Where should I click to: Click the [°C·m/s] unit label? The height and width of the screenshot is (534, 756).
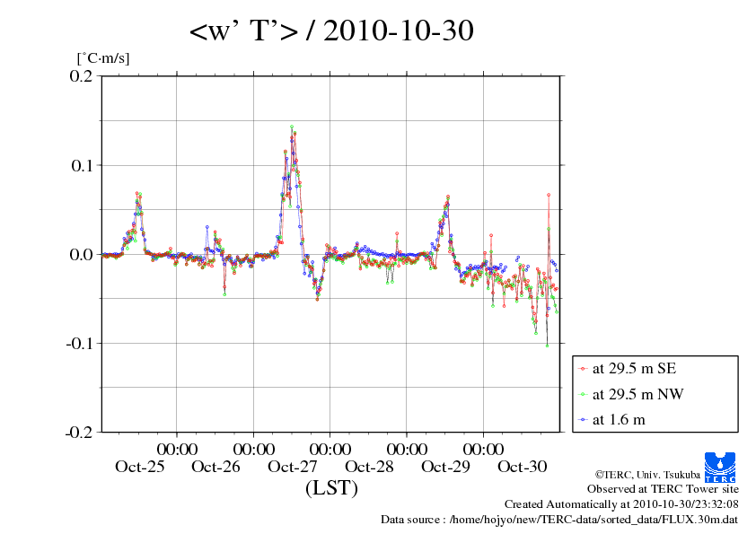[x=103, y=58]
